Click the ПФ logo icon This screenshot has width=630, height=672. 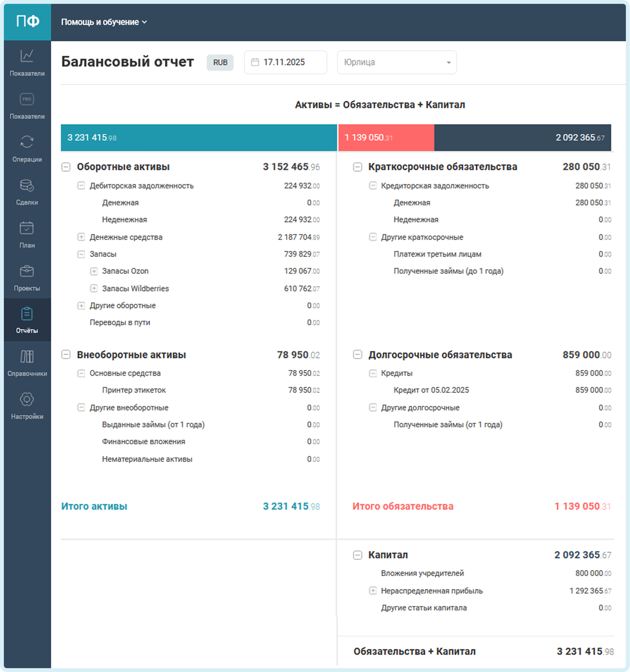pos(27,22)
